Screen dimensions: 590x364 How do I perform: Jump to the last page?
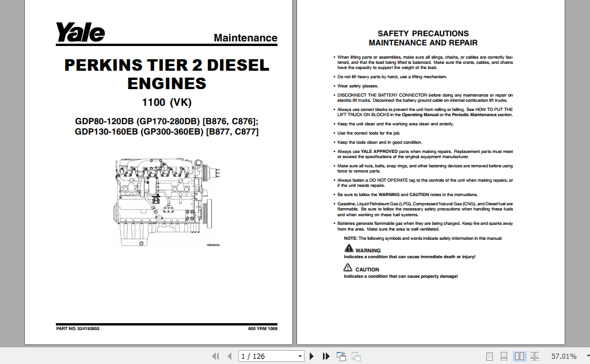tap(325, 356)
